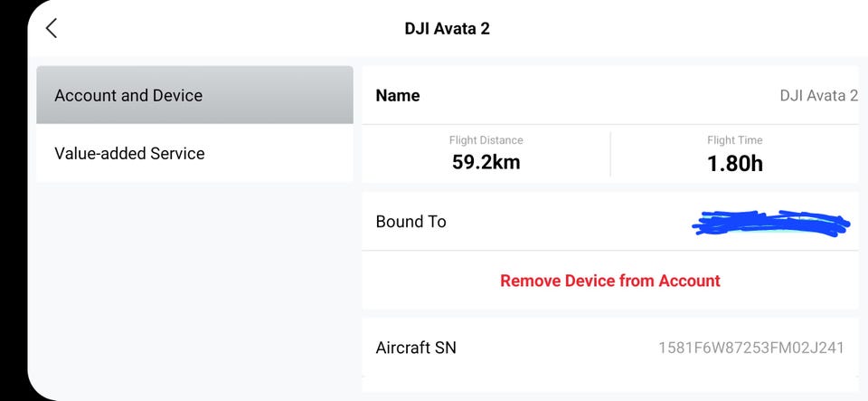
Task: Tap the aircraft serial number 1581F6W87253FM02J241
Action: [x=750, y=348]
